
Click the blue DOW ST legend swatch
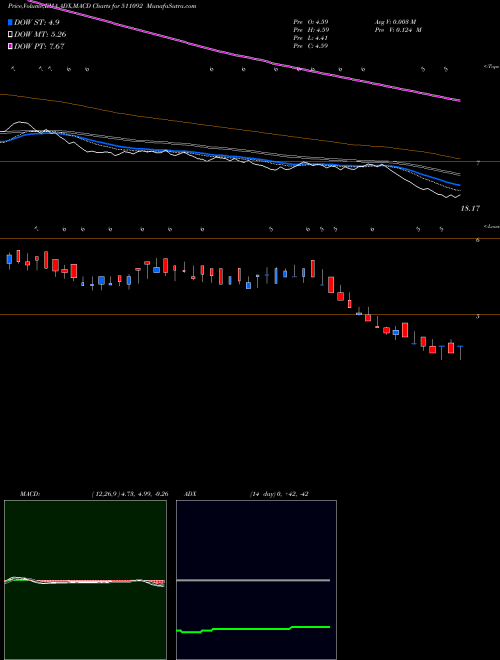tap(11, 23)
